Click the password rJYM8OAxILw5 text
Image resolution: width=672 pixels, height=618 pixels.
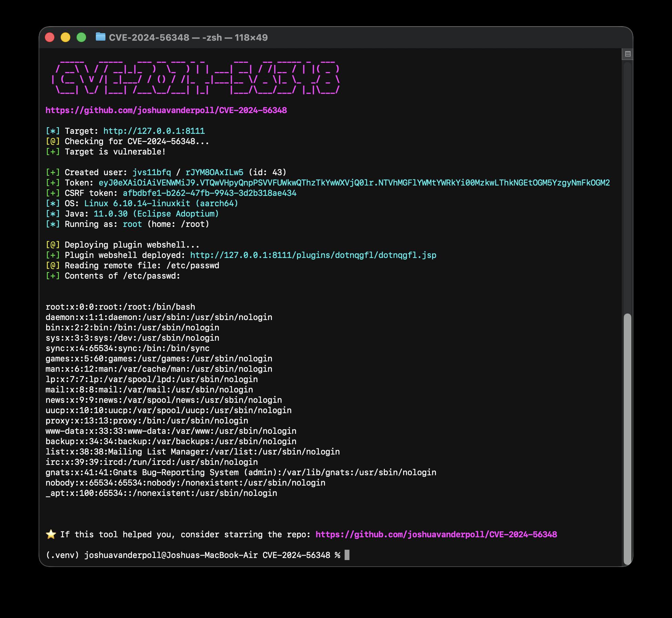[214, 172]
